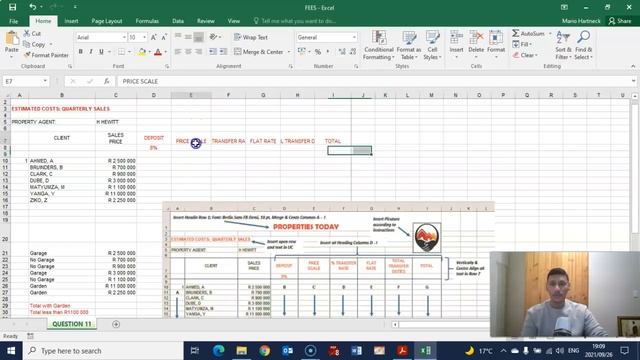Open the text orientation options
The width and height of the screenshot is (640, 360).
[x=215, y=37]
